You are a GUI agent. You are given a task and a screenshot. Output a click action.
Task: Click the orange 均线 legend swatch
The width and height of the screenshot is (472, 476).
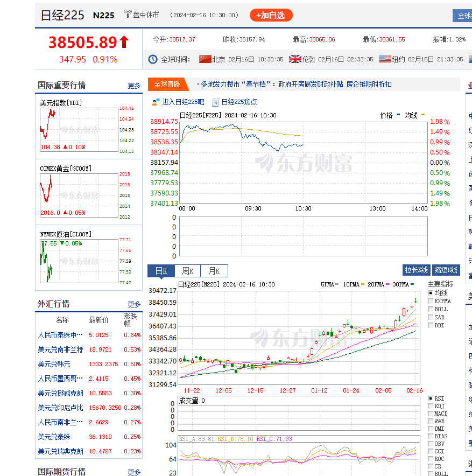click(x=423, y=115)
